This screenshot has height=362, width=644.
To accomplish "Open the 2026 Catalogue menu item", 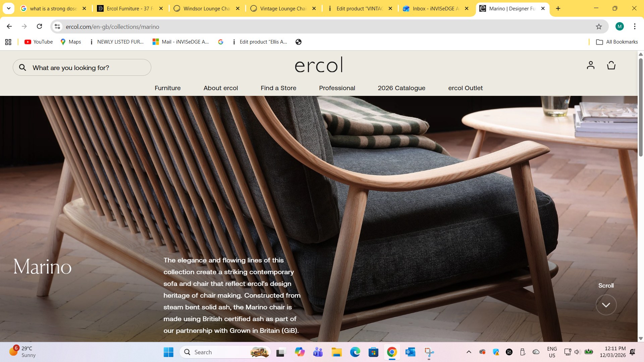I will point(401,88).
